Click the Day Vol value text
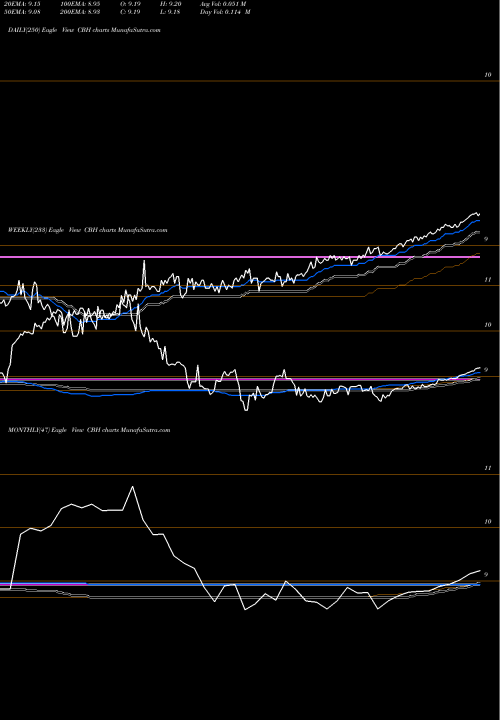The image size is (500, 720). click(x=225, y=12)
